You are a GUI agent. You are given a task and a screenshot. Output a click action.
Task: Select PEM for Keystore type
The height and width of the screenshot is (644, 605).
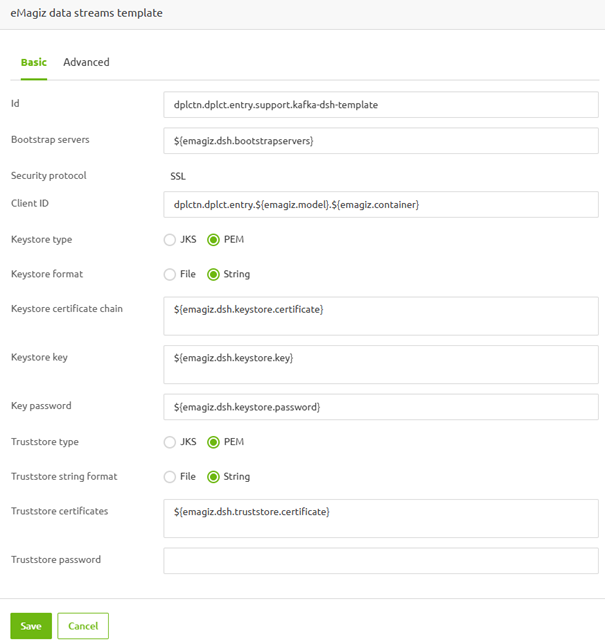[213, 240]
